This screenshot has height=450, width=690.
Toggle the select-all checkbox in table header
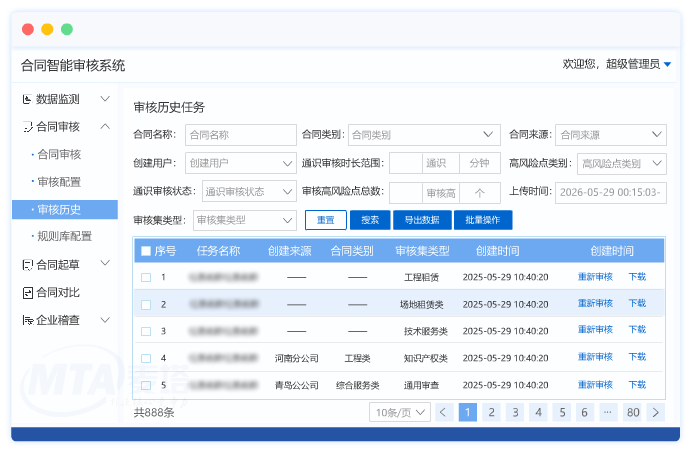tap(146, 251)
